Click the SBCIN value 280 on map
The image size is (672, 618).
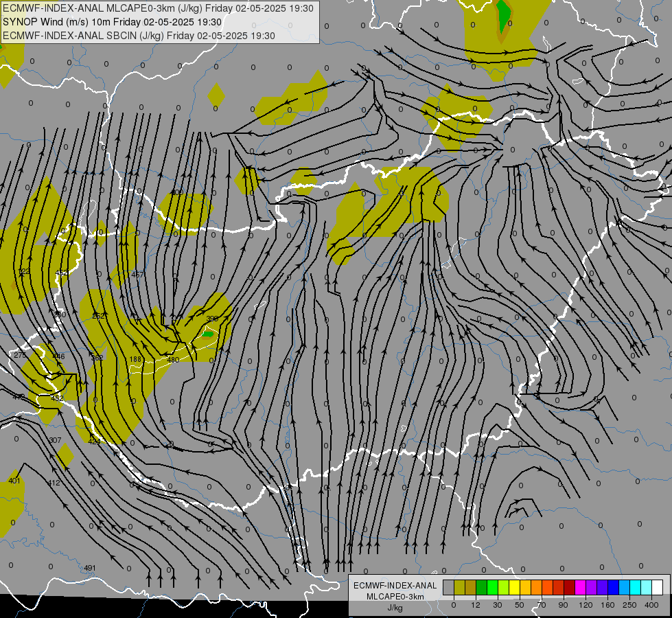60,314
